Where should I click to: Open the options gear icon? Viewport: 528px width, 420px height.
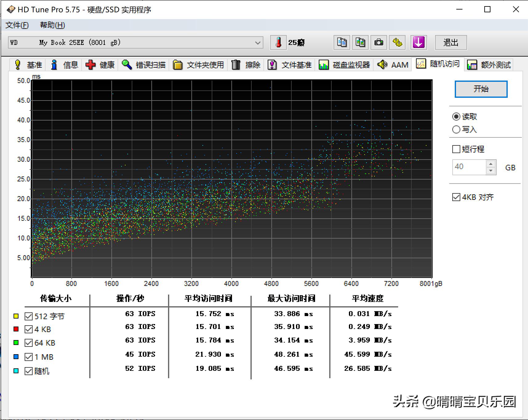point(397,42)
